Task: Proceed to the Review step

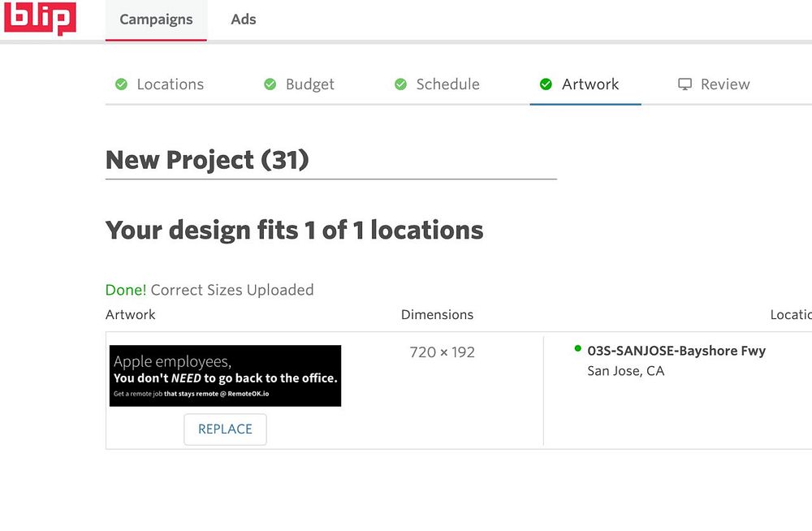Action: tap(725, 84)
